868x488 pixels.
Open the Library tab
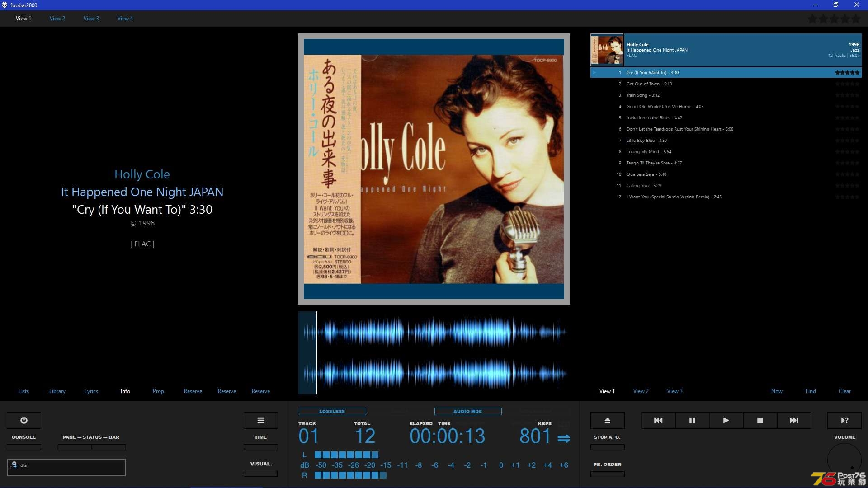[57, 391]
